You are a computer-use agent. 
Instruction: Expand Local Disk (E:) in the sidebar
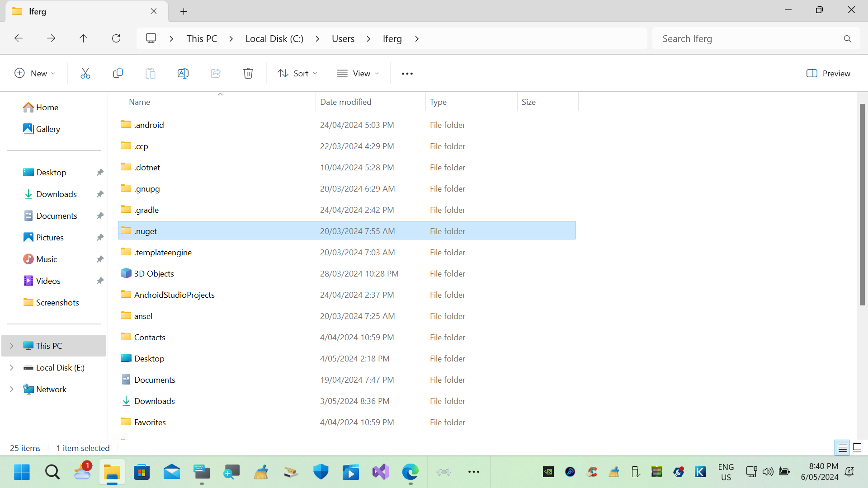click(11, 367)
